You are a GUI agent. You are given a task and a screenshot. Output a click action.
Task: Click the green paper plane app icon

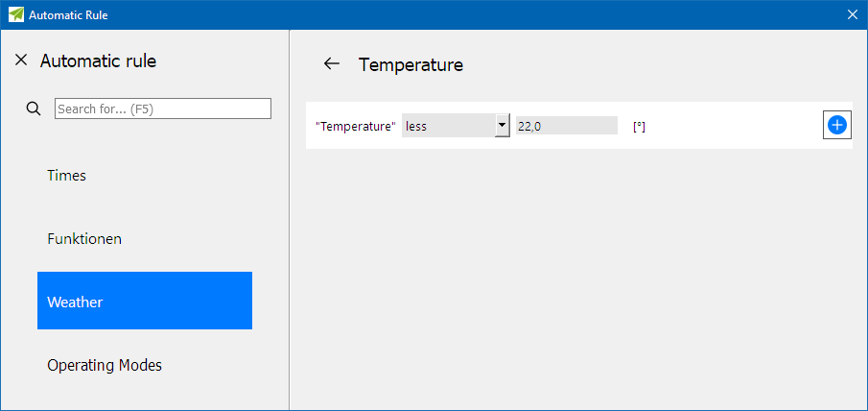point(16,14)
